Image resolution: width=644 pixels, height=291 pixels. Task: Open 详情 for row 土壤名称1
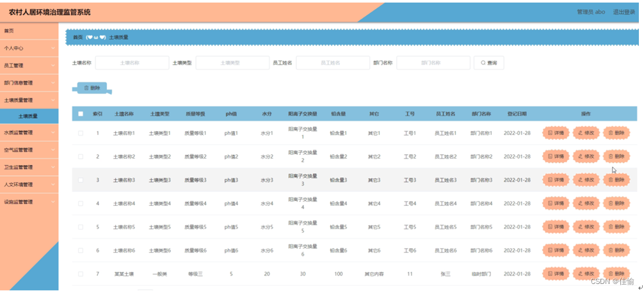coord(556,133)
